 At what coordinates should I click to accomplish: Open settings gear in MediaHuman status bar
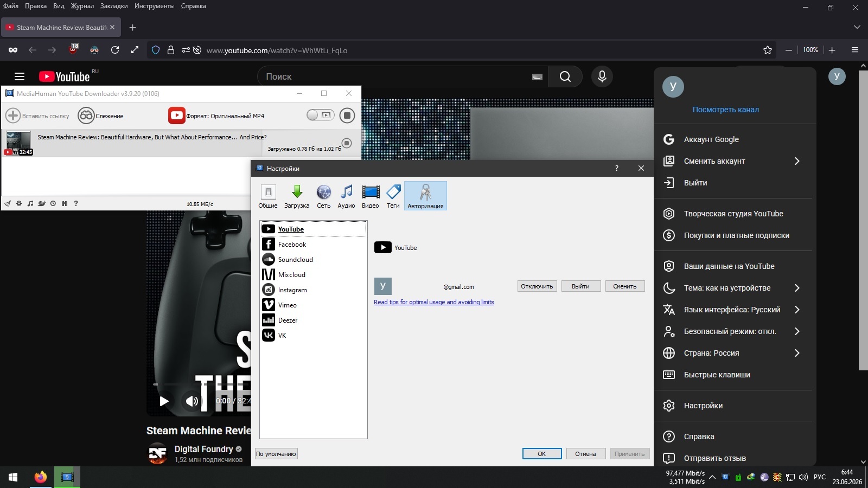pos(19,204)
